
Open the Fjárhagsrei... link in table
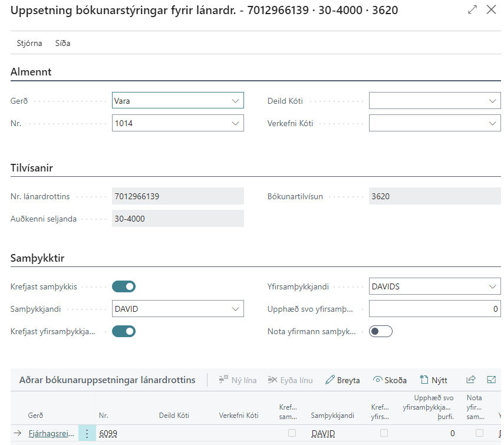pos(51,433)
